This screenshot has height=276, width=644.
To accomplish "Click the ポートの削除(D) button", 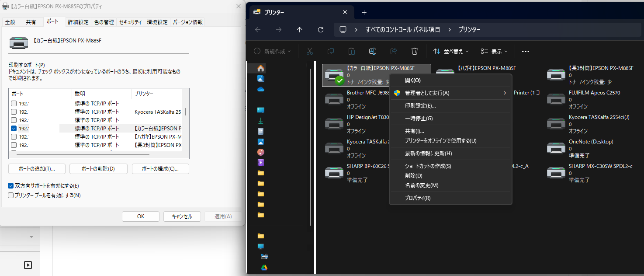I will pos(98,169).
